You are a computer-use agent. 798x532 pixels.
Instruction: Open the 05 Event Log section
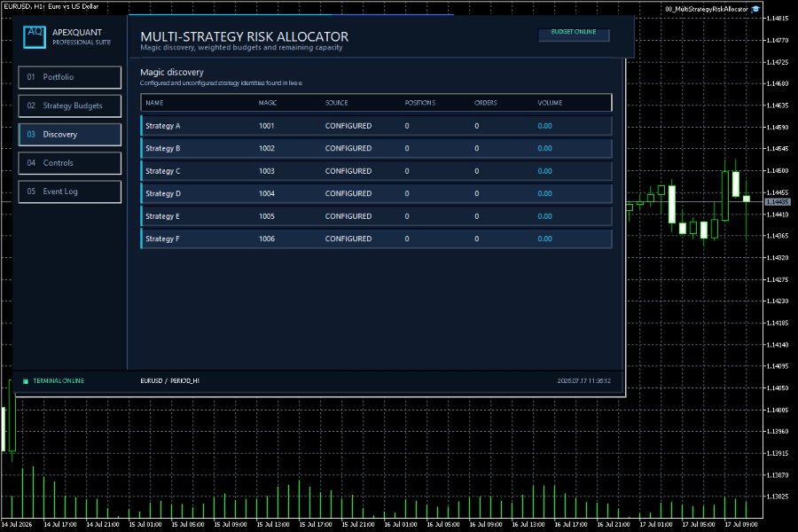point(70,192)
